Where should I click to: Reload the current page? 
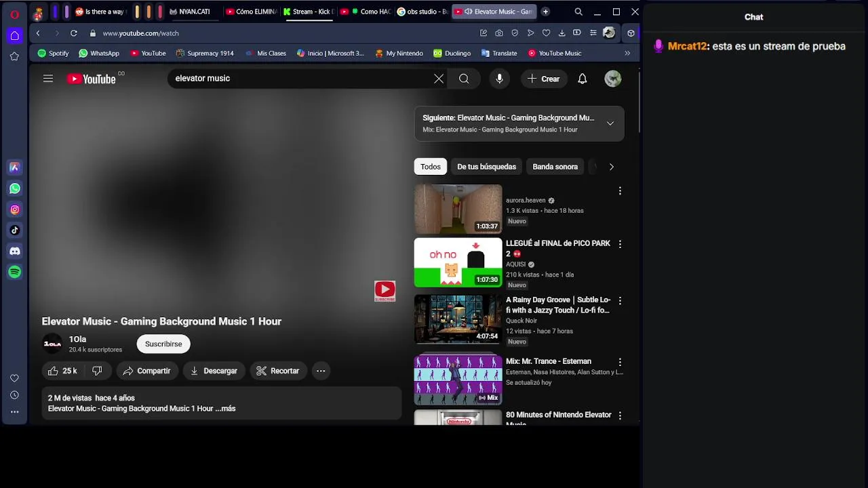point(73,33)
